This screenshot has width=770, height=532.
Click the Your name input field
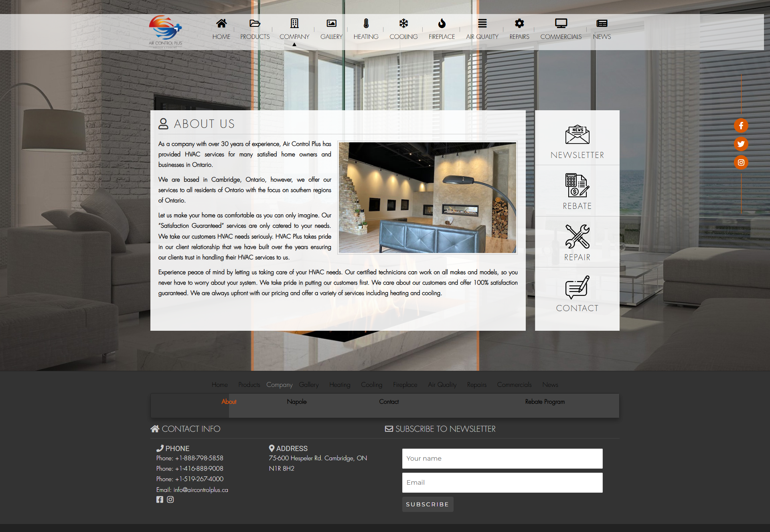502,459
